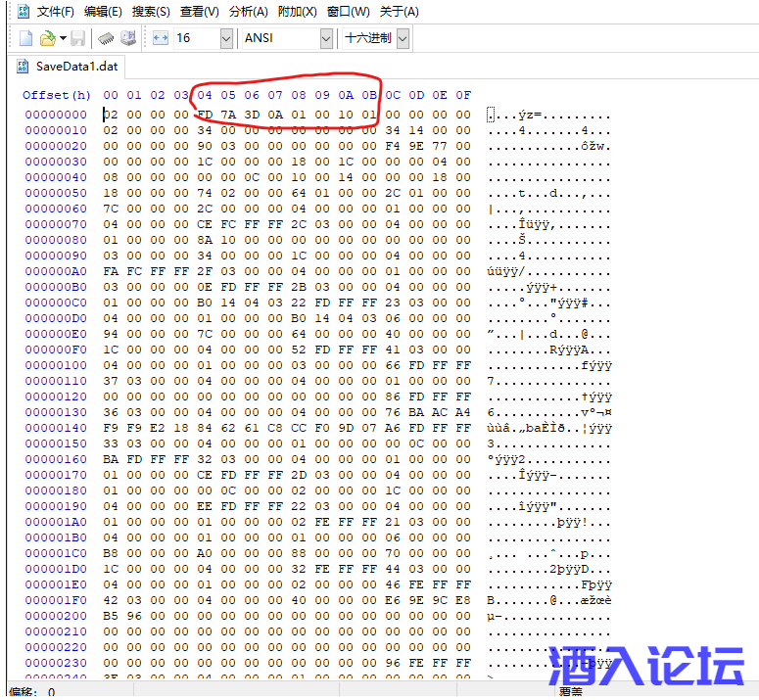Click byte CE in row 00000070
The image size is (759, 700).
pos(205,224)
